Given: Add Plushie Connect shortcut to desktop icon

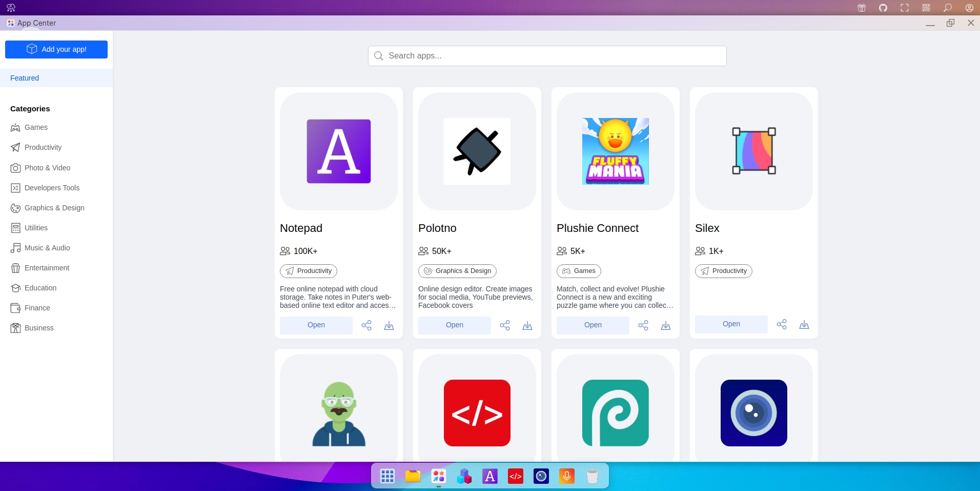Looking at the screenshot, I should (x=666, y=325).
